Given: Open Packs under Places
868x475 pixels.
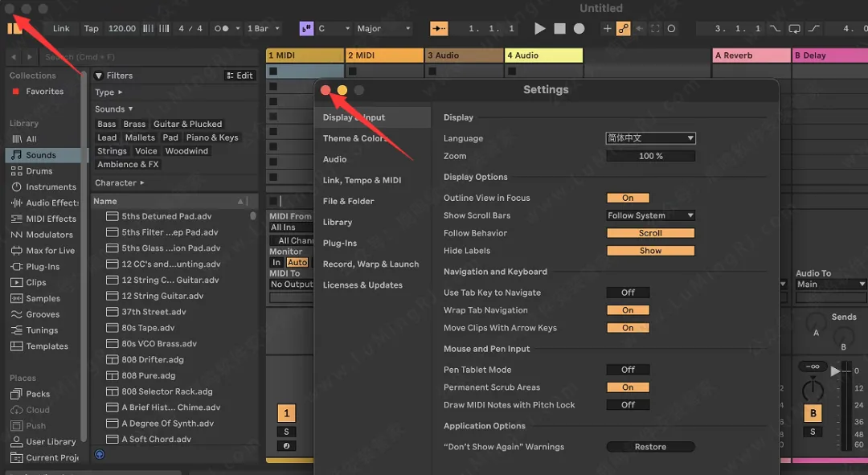Looking at the screenshot, I should [38, 394].
